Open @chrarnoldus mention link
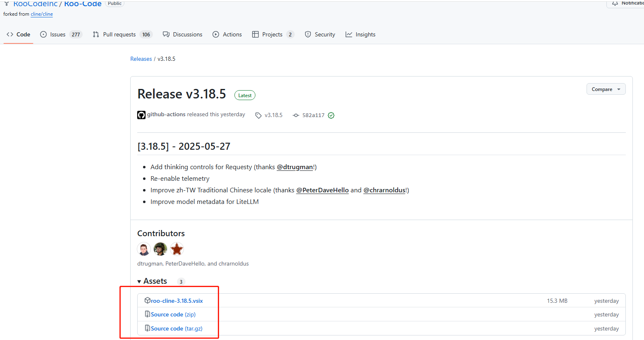The image size is (644, 340). [384, 190]
